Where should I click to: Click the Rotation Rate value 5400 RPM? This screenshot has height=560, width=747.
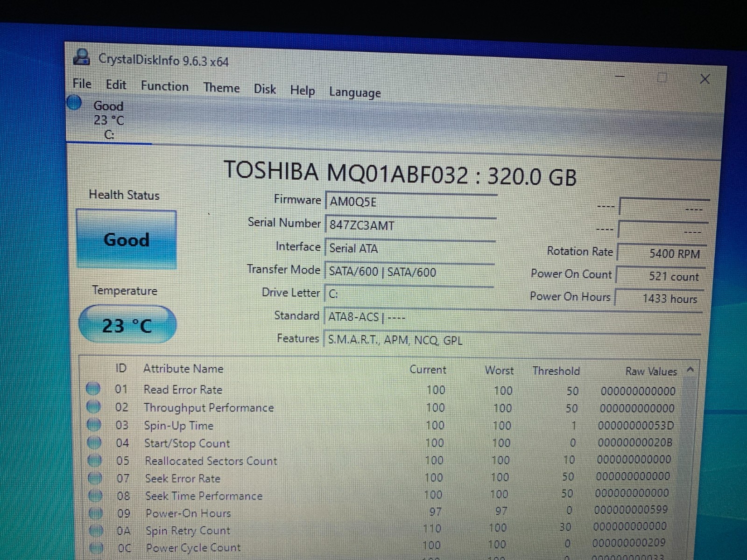click(662, 253)
